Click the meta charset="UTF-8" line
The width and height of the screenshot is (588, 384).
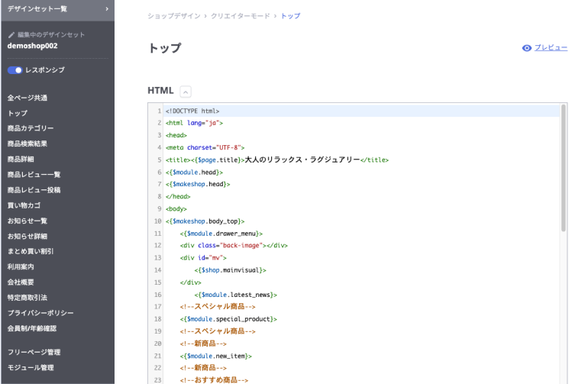205,147
